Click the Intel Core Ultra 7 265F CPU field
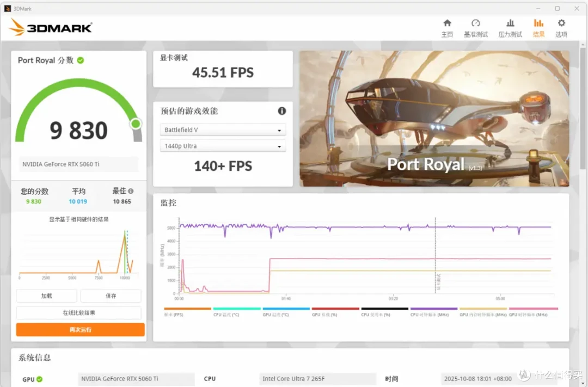This screenshot has width=588, height=387. (317, 379)
